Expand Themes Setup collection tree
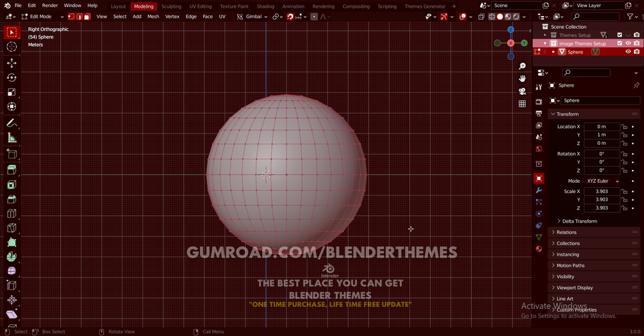Image resolution: width=644 pixels, height=336 pixels. pyautogui.click(x=545, y=35)
